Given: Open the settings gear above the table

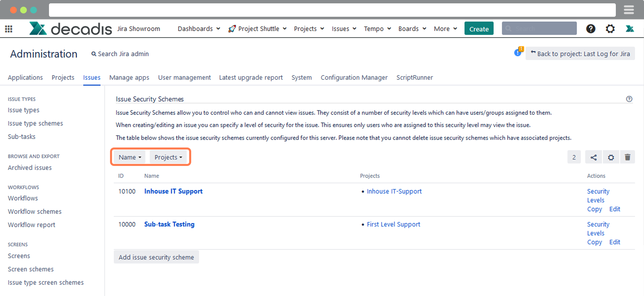Looking at the screenshot, I should [x=611, y=157].
